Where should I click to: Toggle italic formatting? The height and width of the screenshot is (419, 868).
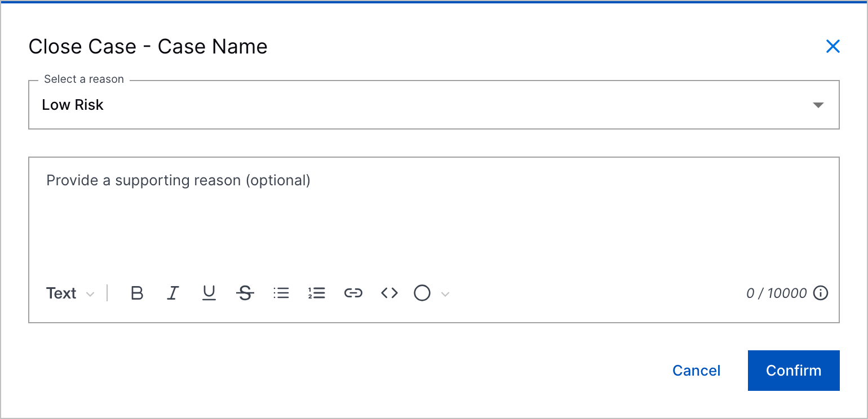click(173, 293)
